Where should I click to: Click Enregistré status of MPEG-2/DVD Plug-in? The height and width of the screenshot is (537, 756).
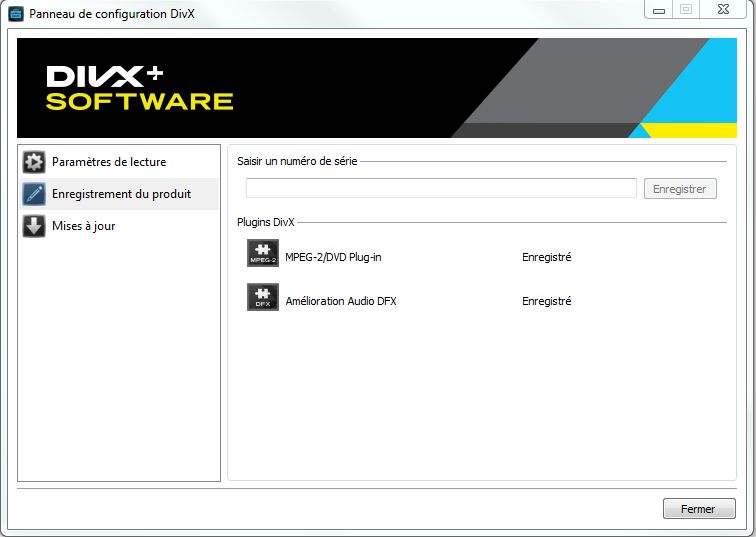coord(547,257)
